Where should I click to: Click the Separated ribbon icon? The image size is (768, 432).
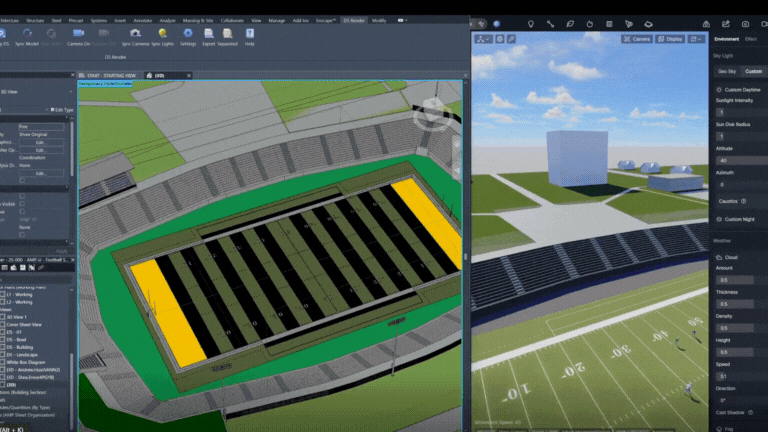coord(227,37)
